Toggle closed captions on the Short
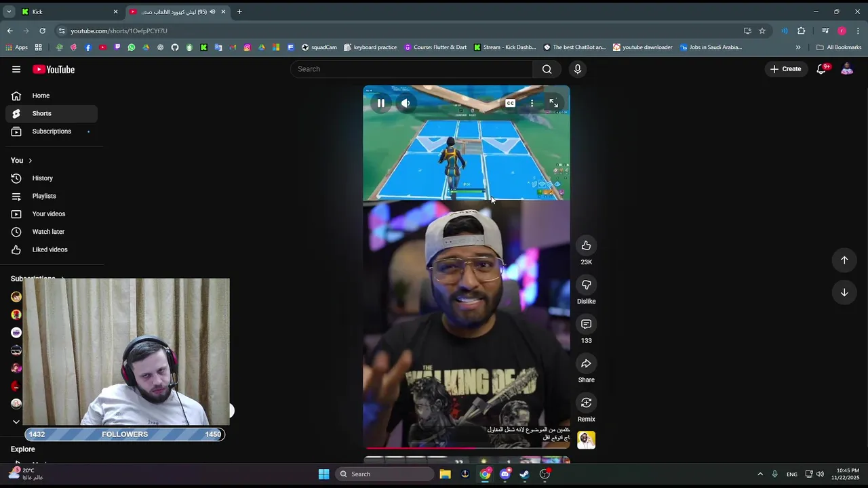The height and width of the screenshot is (488, 868). (x=510, y=103)
